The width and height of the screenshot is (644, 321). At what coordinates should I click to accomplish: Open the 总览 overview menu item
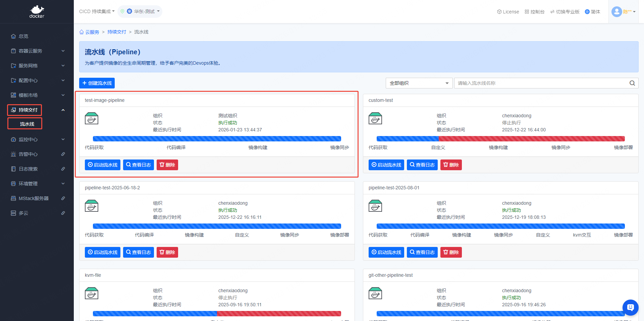pos(23,36)
